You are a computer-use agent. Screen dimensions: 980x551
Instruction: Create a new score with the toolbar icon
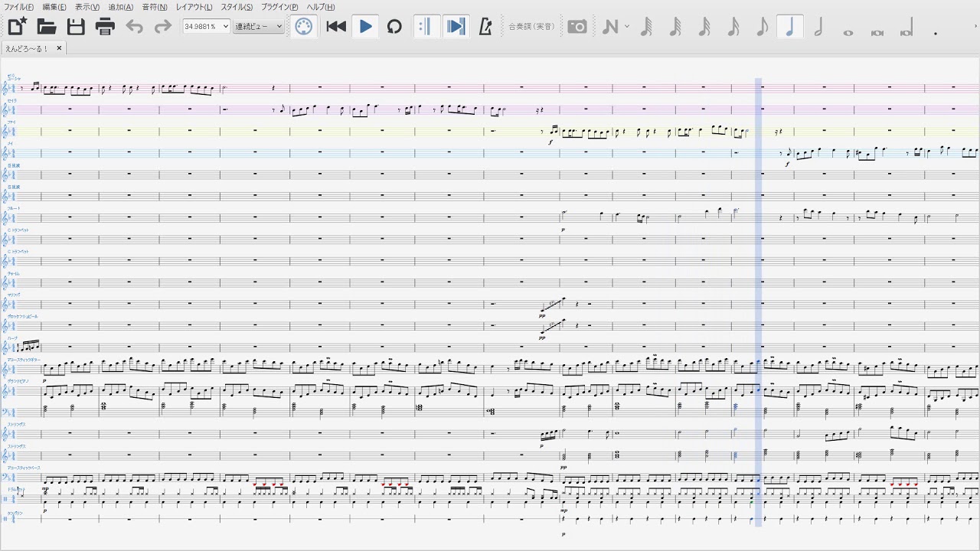[x=17, y=27]
